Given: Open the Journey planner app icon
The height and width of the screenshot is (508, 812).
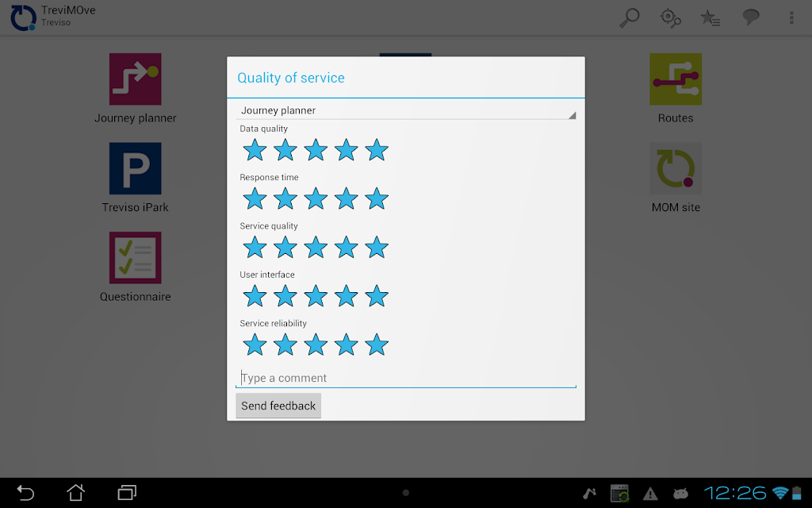Looking at the screenshot, I should [x=135, y=79].
